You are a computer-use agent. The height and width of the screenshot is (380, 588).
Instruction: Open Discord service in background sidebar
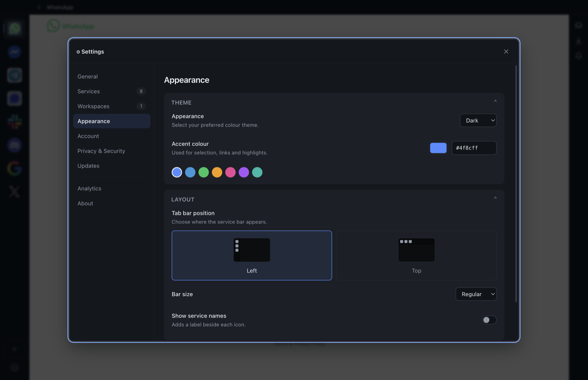tap(14, 145)
